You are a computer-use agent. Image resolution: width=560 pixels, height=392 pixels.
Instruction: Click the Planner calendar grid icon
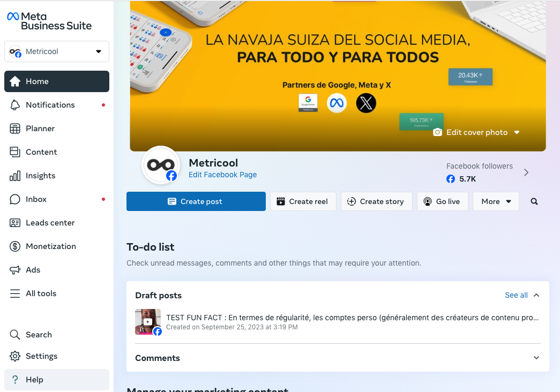15,129
